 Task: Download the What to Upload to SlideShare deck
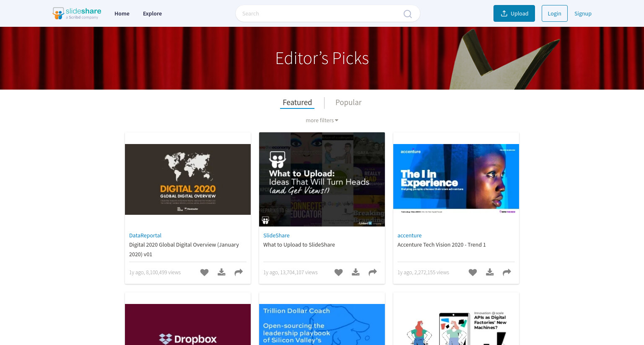pos(356,273)
